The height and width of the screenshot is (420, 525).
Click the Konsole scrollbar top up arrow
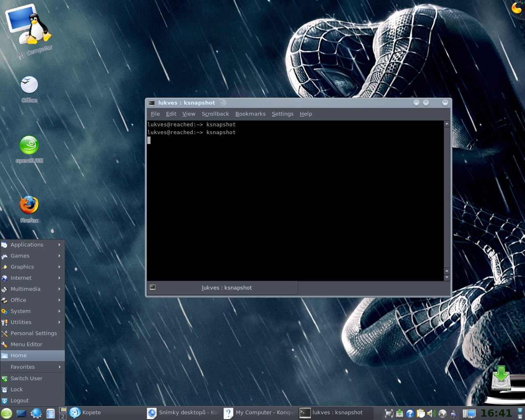click(x=447, y=124)
